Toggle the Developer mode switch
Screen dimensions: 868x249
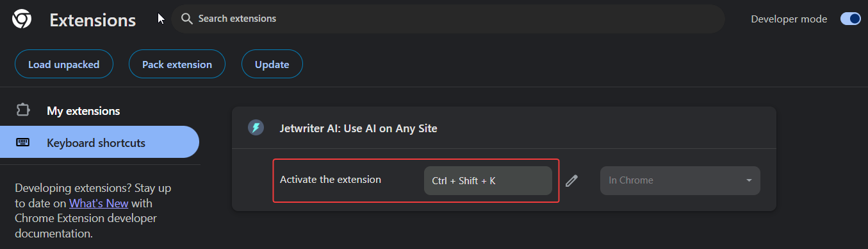851,19
